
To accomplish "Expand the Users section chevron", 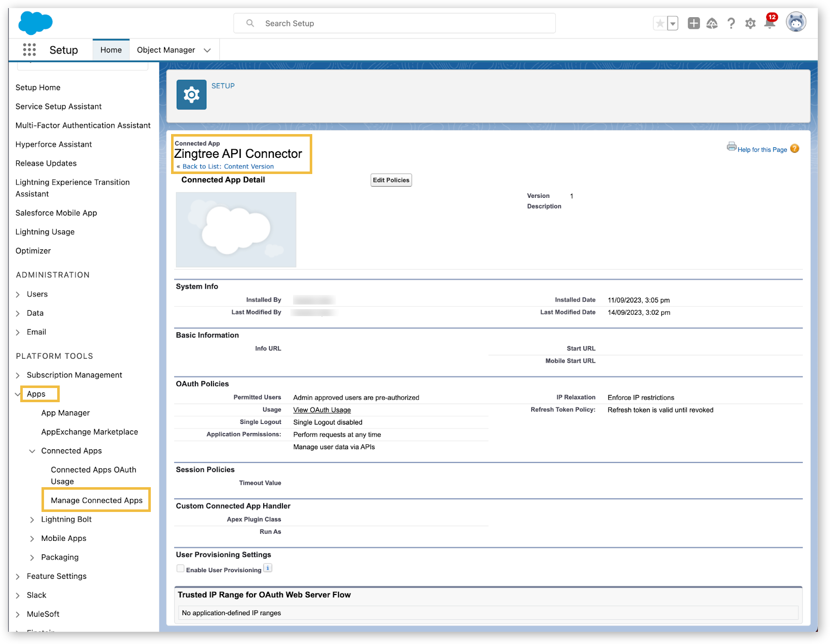I will click(x=18, y=294).
